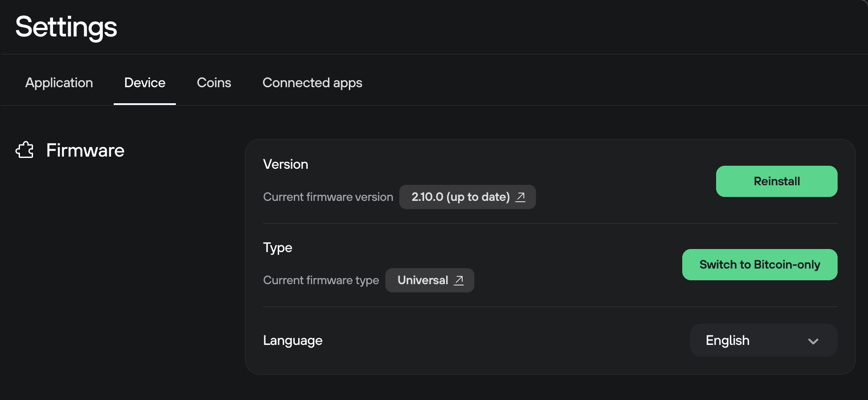Click Switch to Bitcoin-only button
This screenshot has width=868, height=400.
pos(759,264)
